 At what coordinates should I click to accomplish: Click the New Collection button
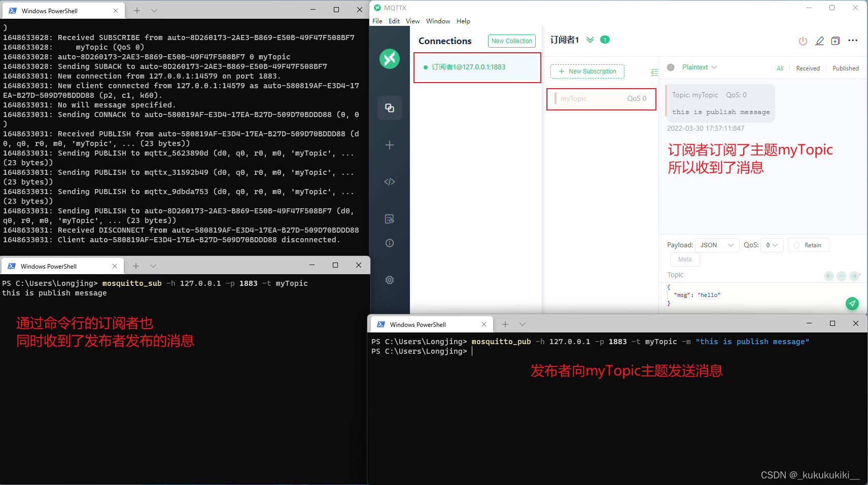coord(512,41)
